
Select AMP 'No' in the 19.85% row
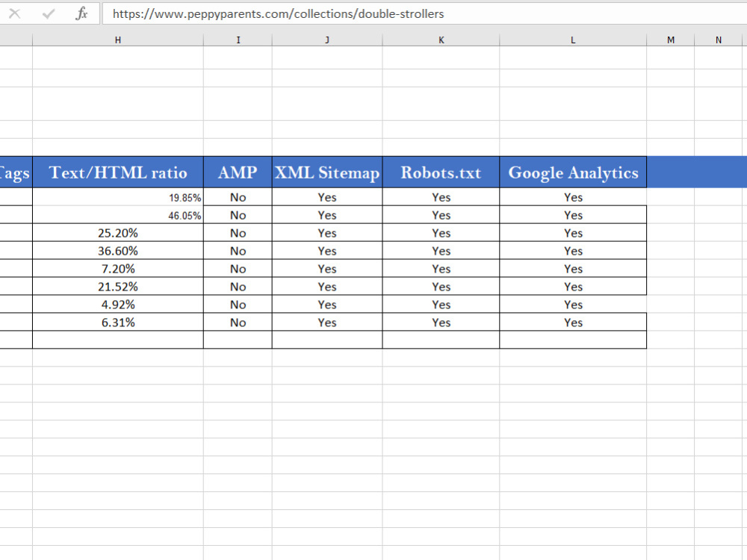point(238,197)
